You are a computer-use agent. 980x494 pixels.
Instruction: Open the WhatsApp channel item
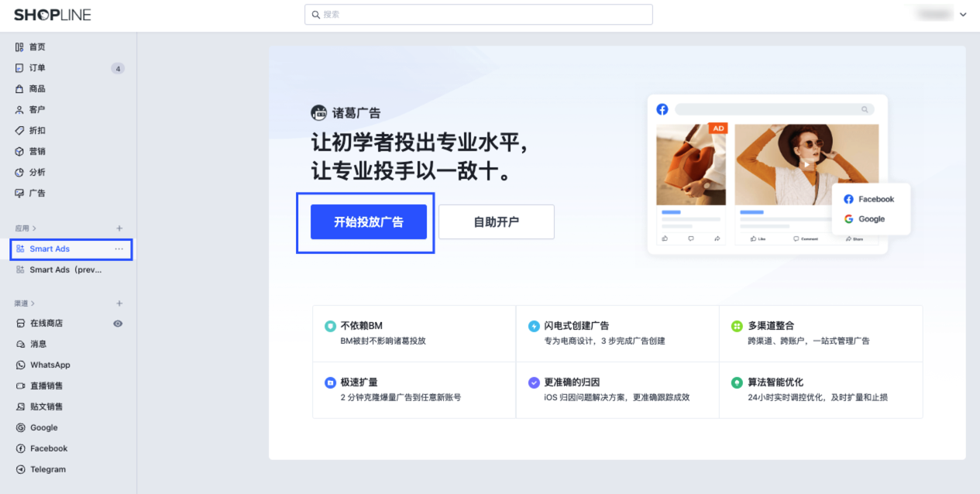(68, 365)
